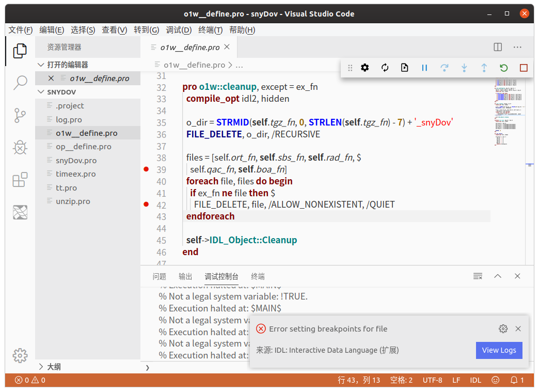Open the View menu
539x392 pixels.
(x=115, y=30)
